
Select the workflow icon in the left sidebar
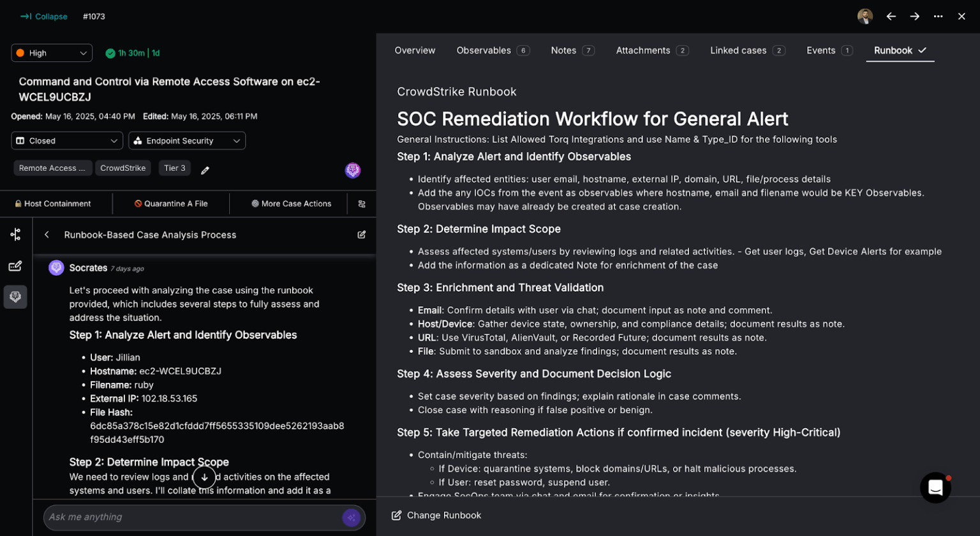pos(15,234)
